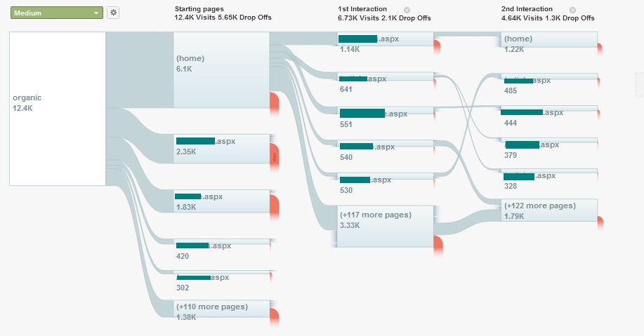The height and width of the screenshot is (336, 644).
Task: Select the organic source node
Action: (x=58, y=108)
